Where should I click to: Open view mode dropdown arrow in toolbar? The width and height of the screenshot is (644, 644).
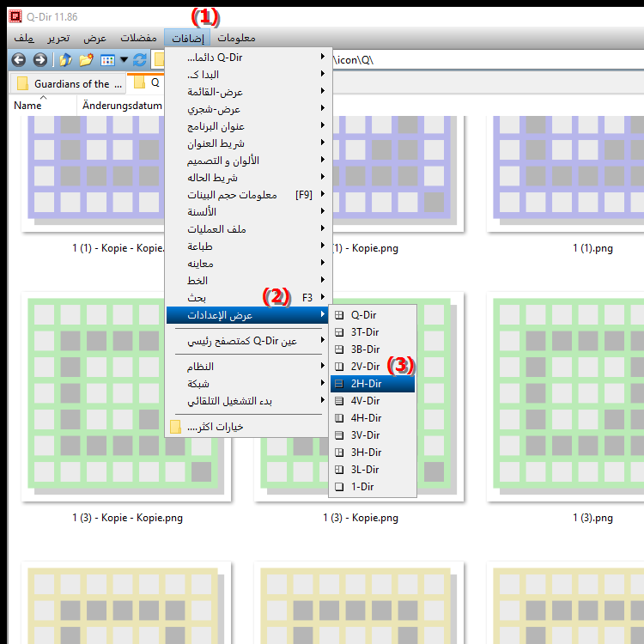(x=124, y=60)
